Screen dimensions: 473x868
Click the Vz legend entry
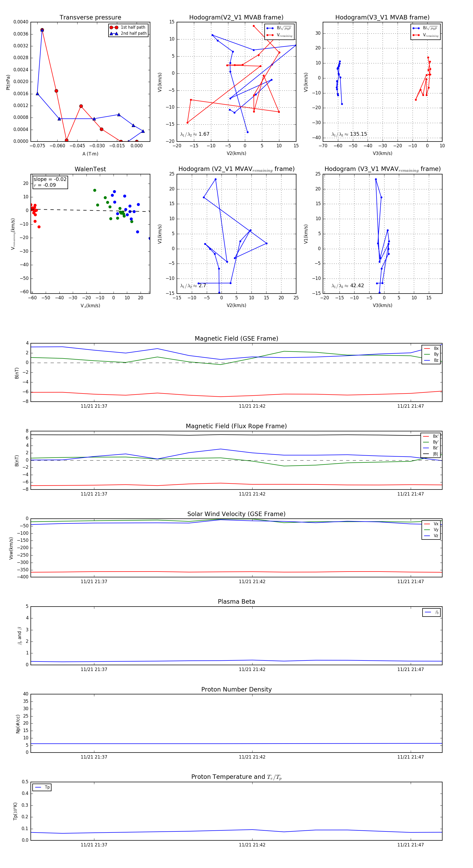click(431, 536)
